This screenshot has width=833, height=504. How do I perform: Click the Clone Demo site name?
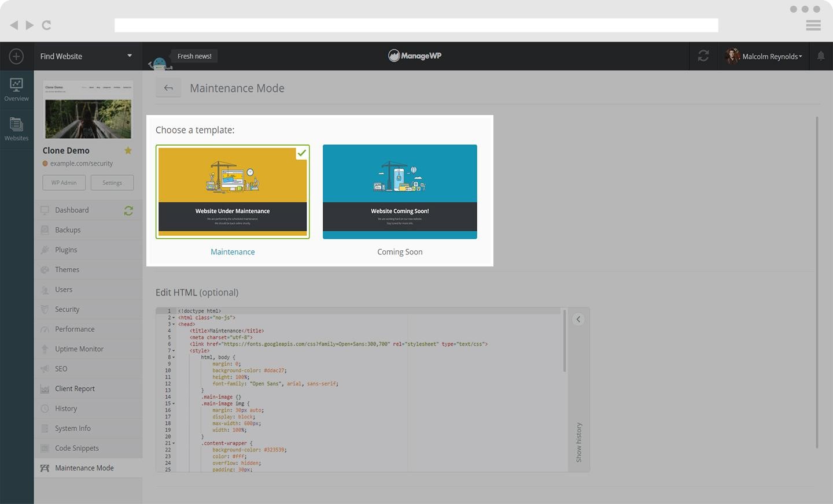[66, 150]
